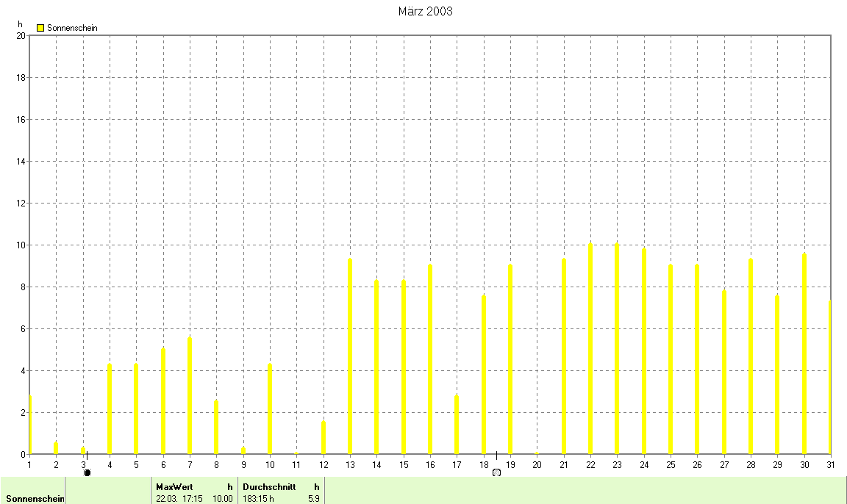Click the Sonnenschein row label in table

[x=35, y=499]
